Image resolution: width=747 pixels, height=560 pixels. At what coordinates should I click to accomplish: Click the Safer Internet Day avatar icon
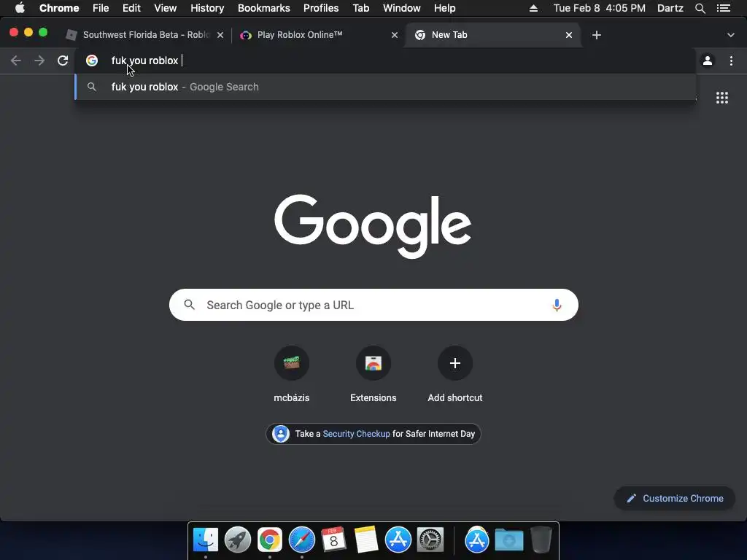click(281, 434)
